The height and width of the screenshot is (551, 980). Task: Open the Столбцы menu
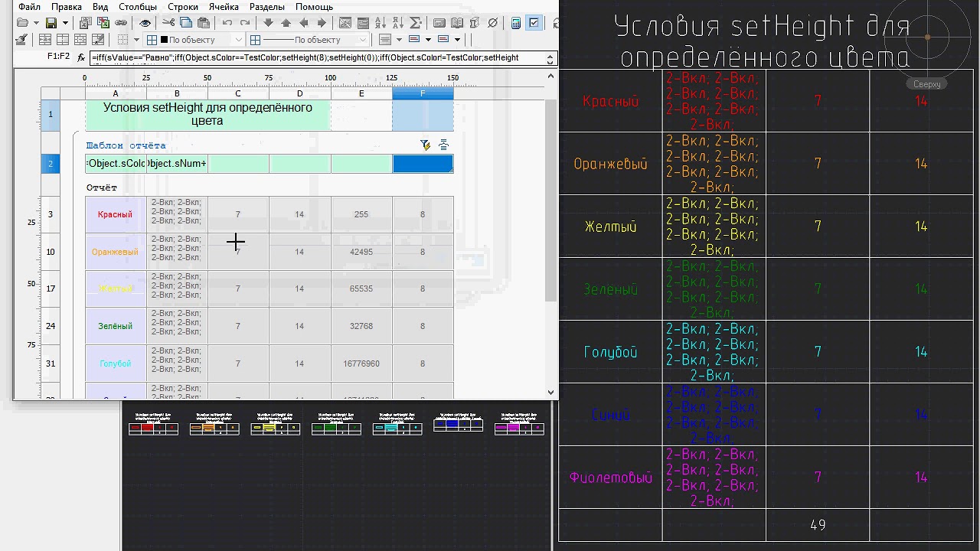click(x=138, y=7)
